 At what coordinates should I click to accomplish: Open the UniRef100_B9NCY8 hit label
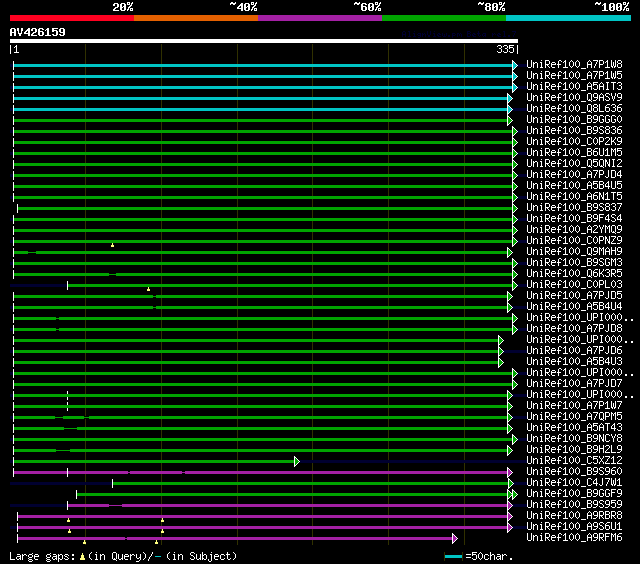[574, 439]
